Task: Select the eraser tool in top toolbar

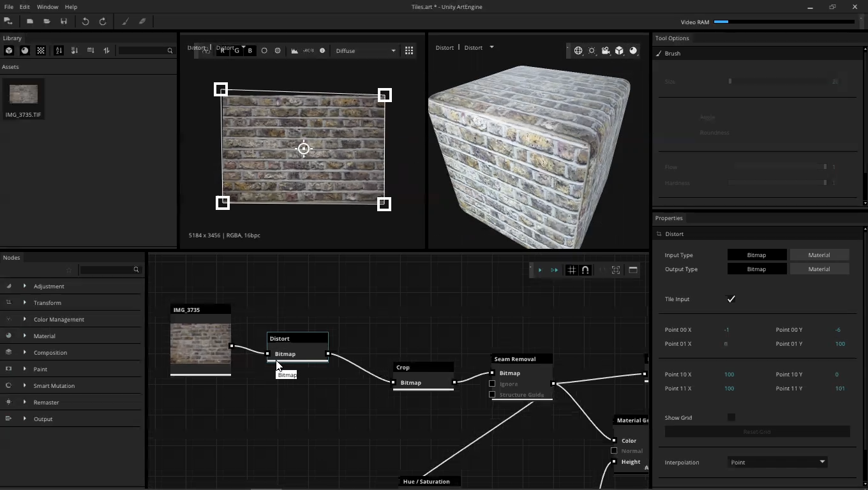Action: (x=142, y=22)
